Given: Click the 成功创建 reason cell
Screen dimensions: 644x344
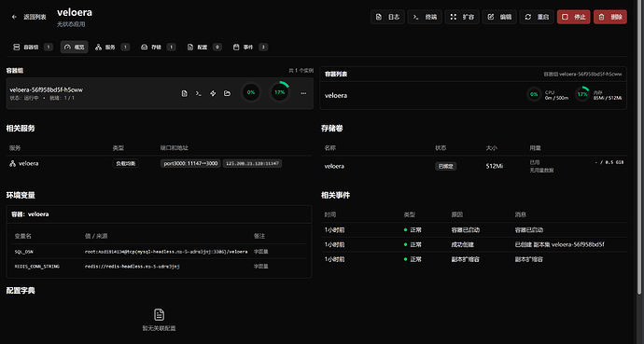Looking at the screenshot, I should pos(462,245).
